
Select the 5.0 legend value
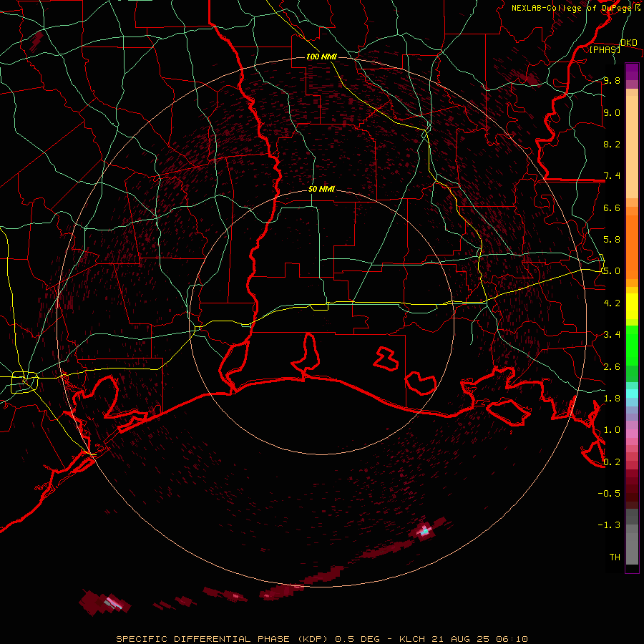point(612,271)
